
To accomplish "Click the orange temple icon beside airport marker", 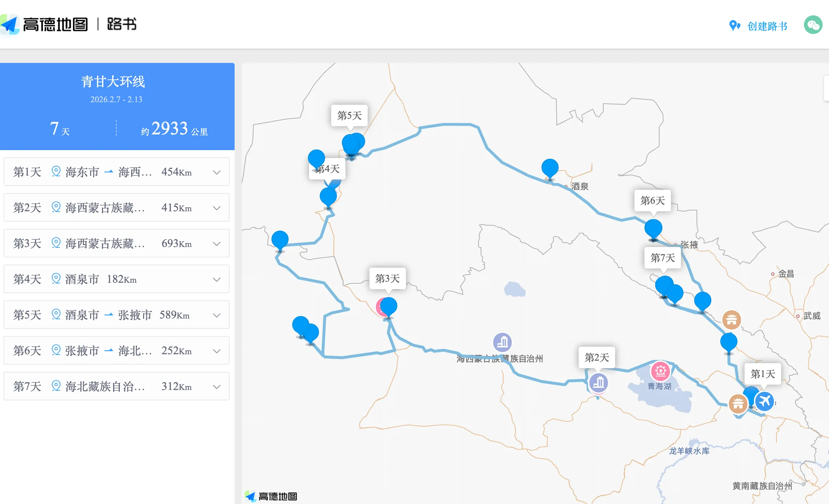I will [x=738, y=404].
